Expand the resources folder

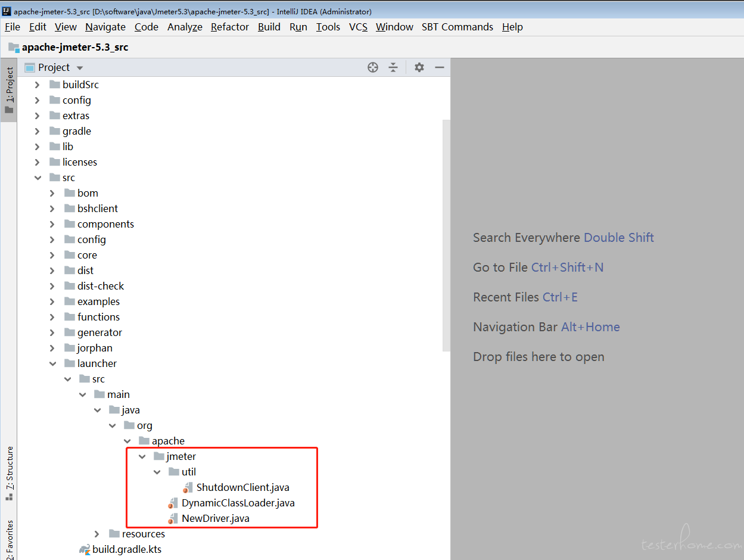click(97, 534)
